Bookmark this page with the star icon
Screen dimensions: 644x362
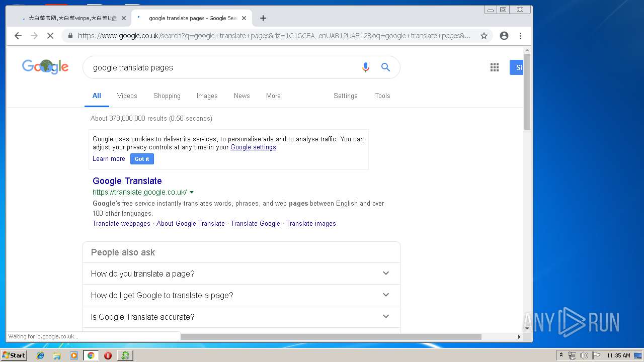(x=484, y=36)
